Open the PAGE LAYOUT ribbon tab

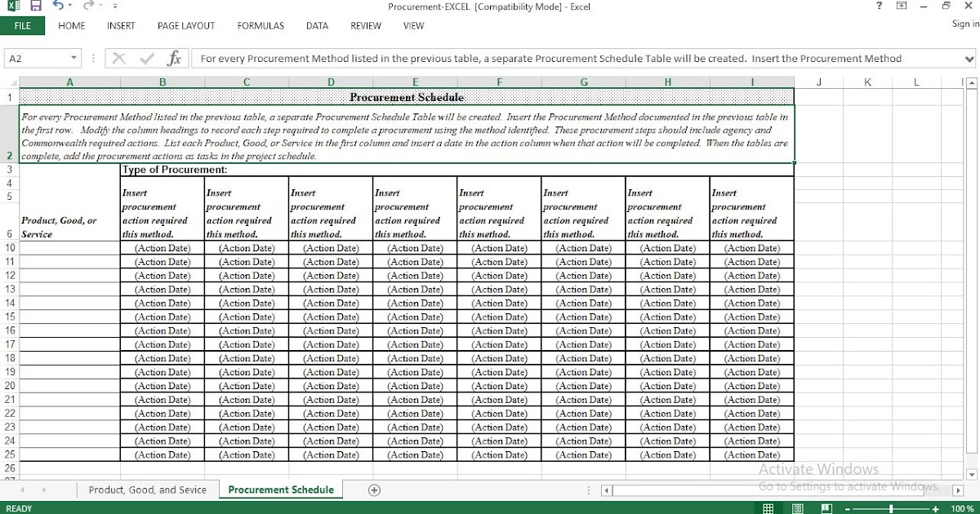pyautogui.click(x=186, y=26)
